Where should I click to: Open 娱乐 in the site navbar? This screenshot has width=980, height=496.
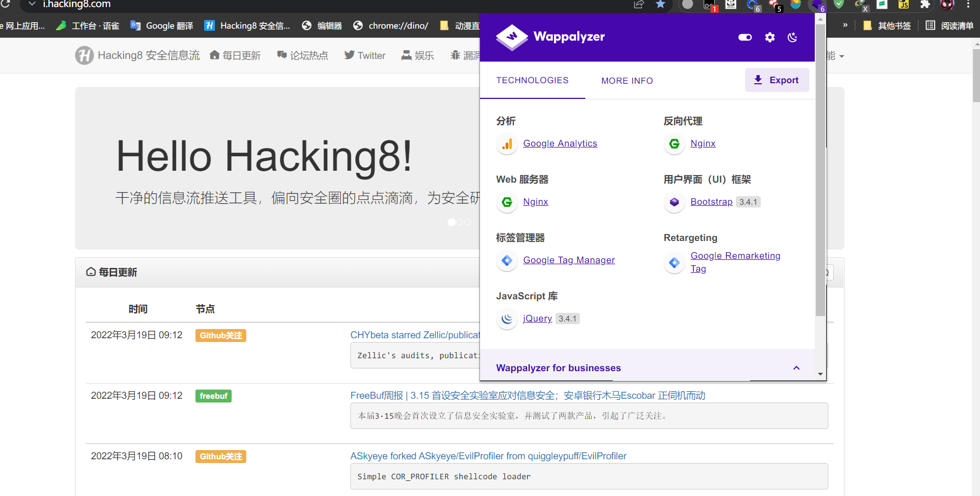(418, 55)
